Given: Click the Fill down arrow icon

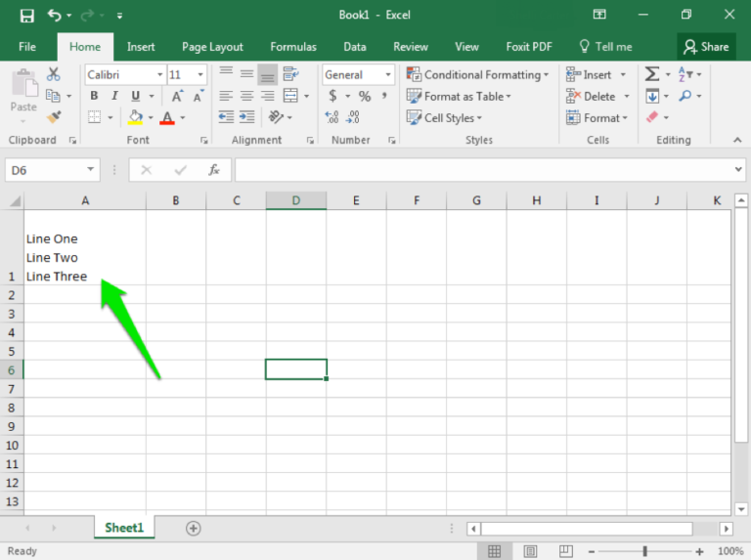Looking at the screenshot, I should point(652,96).
